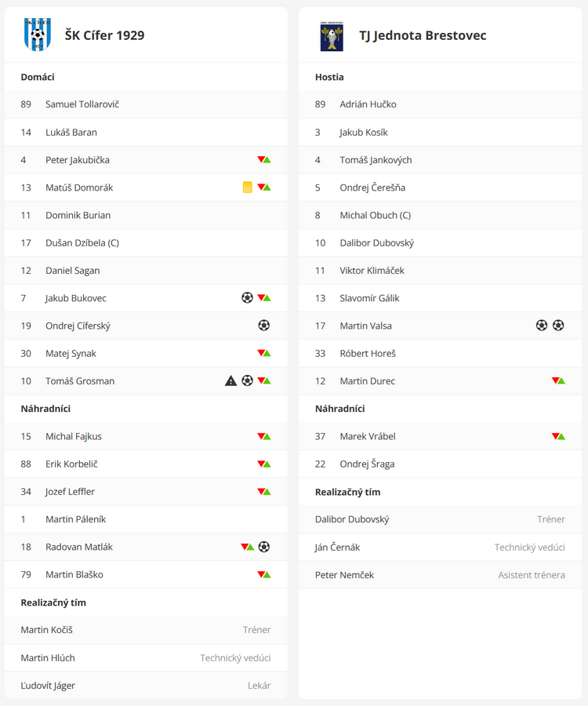Click the substitution arrows next to Martin Durec

[x=558, y=381]
